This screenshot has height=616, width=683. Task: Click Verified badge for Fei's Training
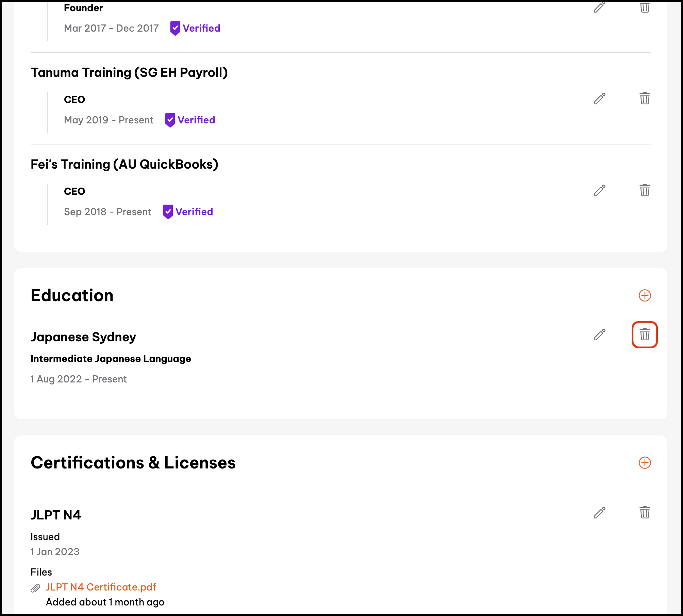[188, 212]
